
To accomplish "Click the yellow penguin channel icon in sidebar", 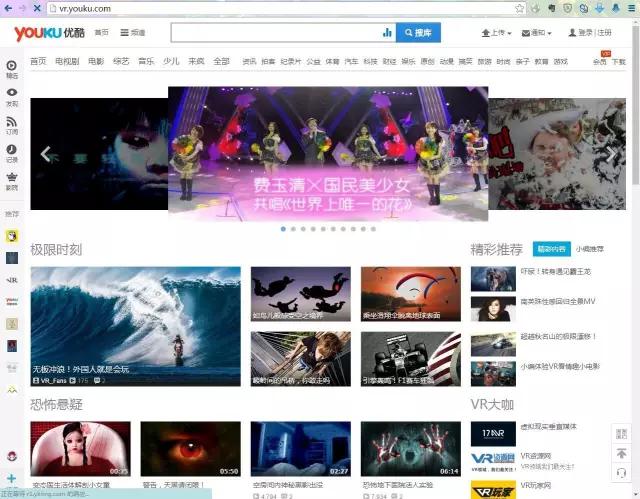I will (x=12, y=236).
